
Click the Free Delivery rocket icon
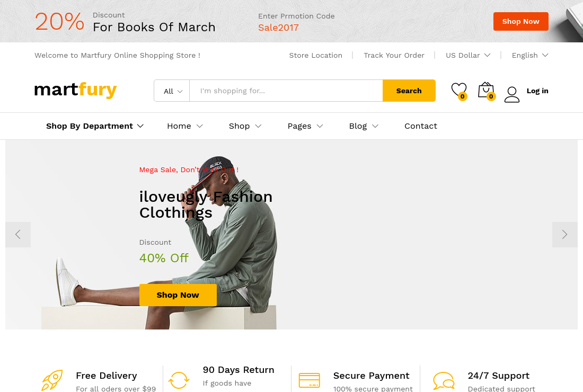pyautogui.click(x=52, y=380)
